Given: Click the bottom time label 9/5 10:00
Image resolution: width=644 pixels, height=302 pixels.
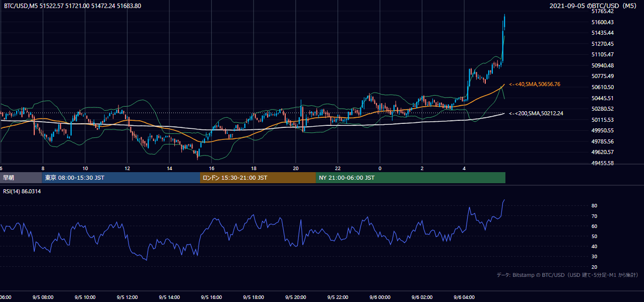Looking at the screenshot, I should point(85,297).
